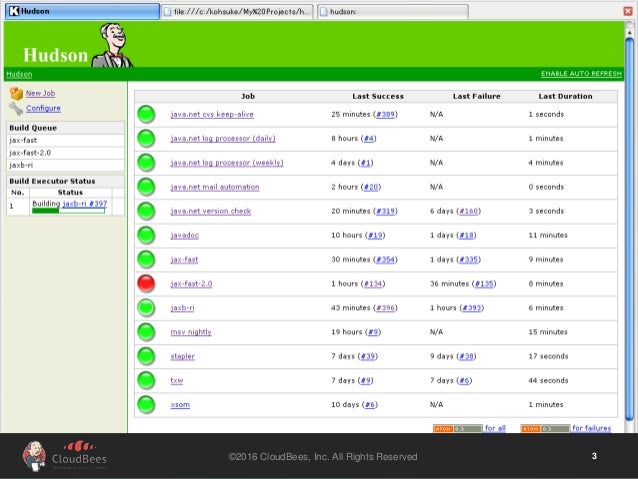This screenshot has width=638, height=479.
Task: Click the building jaxb-ri #397 executor link
Action: coord(85,203)
